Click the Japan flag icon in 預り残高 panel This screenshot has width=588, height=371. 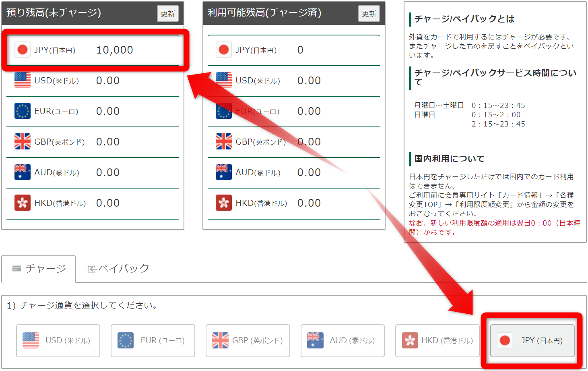23,50
